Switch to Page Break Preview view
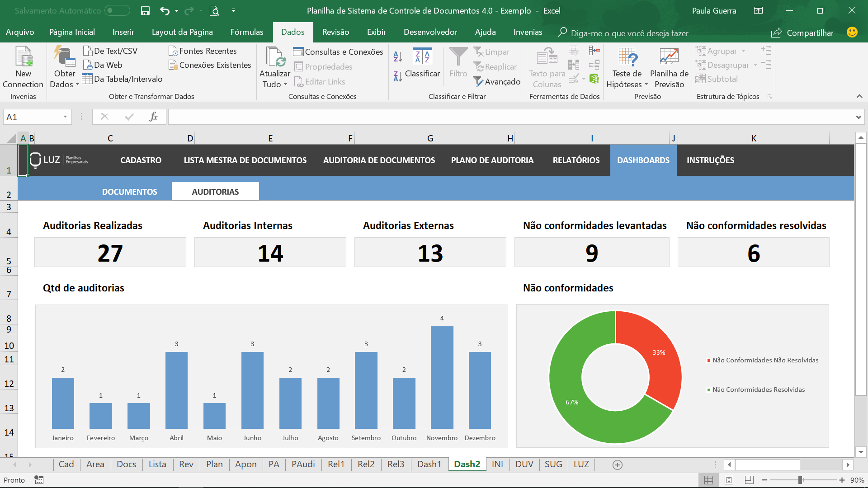The height and width of the screenshot is (488, 868). [749, 480]
